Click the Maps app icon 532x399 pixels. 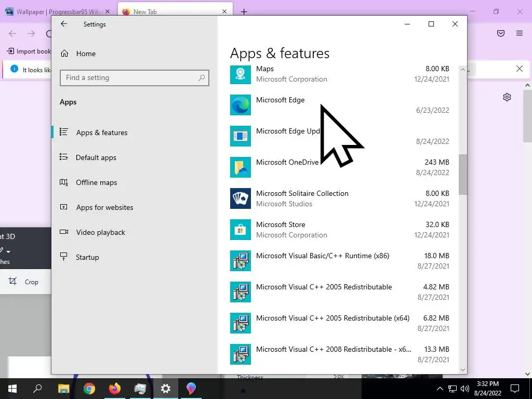[x=241, y=74]
